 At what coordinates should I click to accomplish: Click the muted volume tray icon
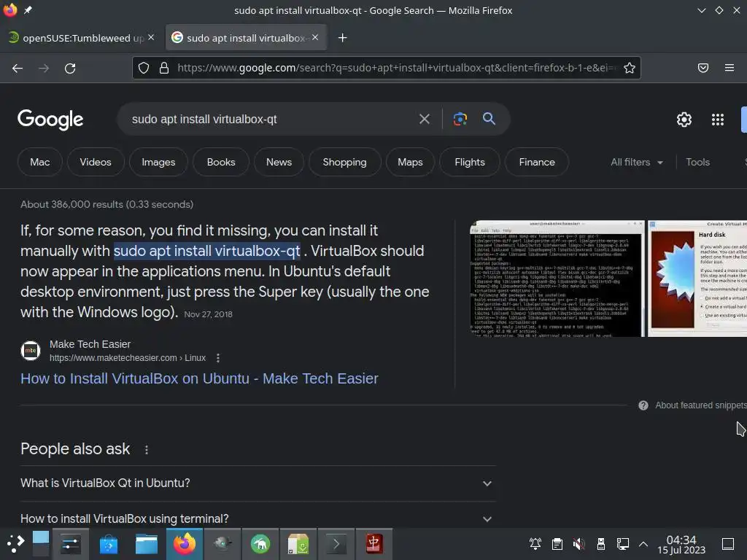coord(578,544)
